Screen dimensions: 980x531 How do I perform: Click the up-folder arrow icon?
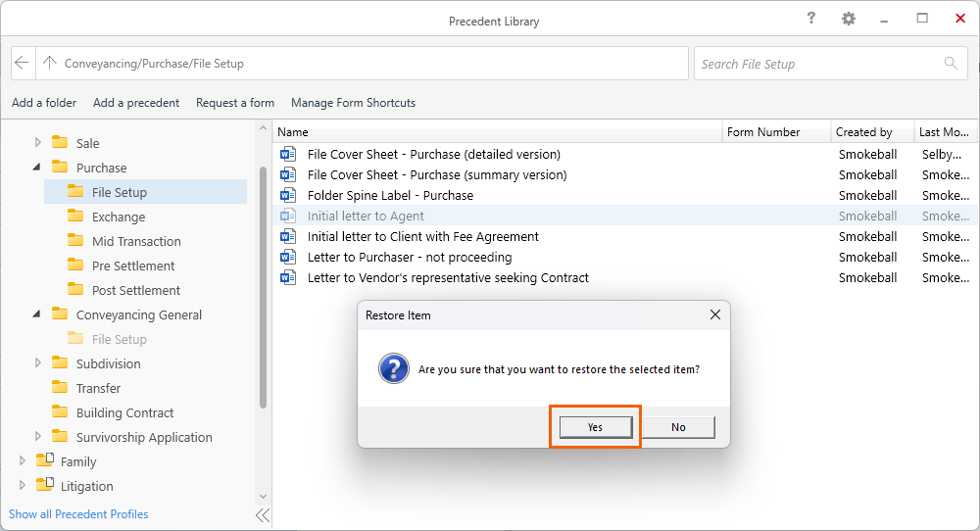pyautogui.click(x=50, y=64)
